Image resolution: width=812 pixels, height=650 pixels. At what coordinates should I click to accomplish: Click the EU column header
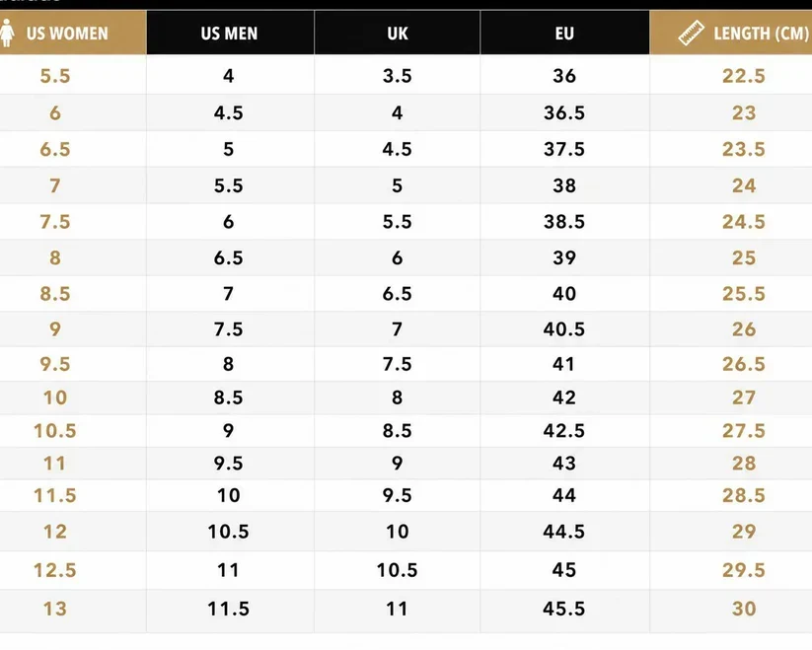pyautogui.click(x=564, y=33)
